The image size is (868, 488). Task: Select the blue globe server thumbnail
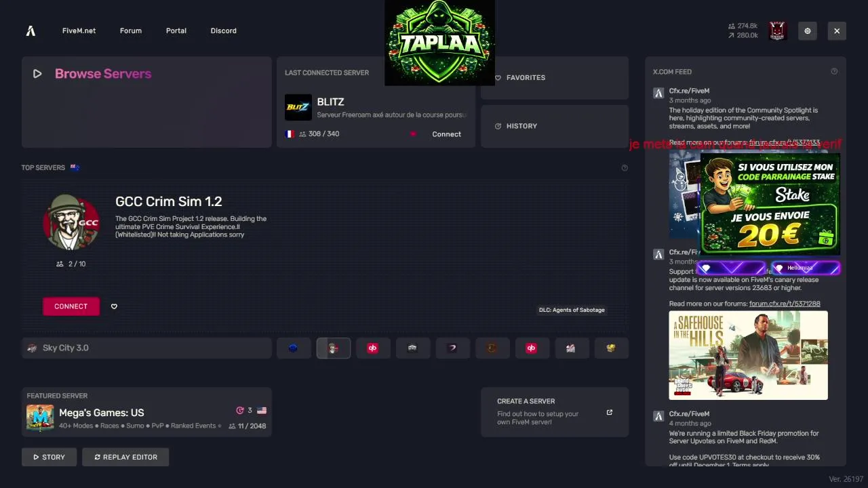point(294,348)
